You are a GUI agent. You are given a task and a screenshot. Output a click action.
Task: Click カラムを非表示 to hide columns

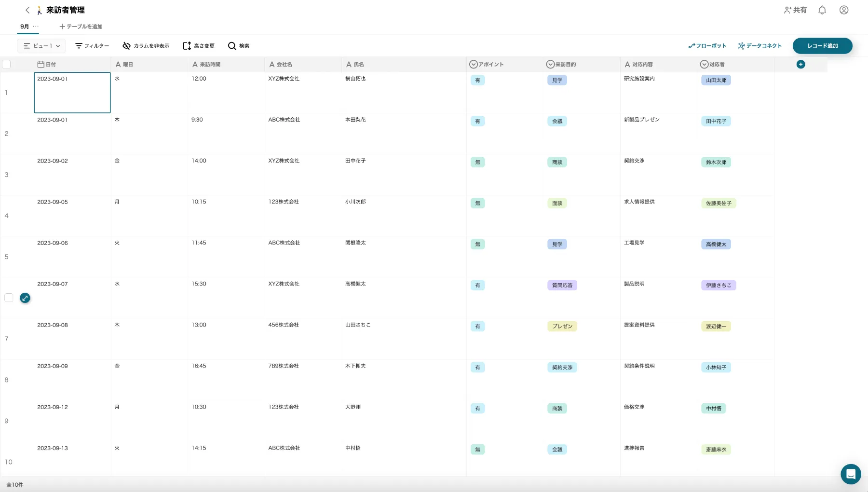tap(146, 46)
